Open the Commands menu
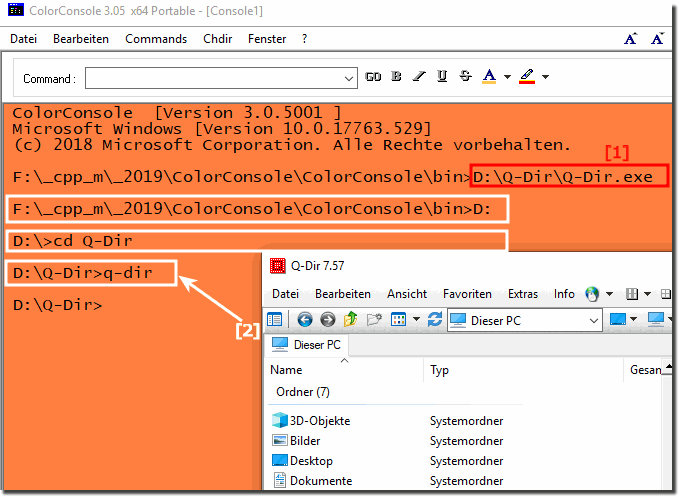Viewport: 679px width, 497px height. tap(156, 39)
